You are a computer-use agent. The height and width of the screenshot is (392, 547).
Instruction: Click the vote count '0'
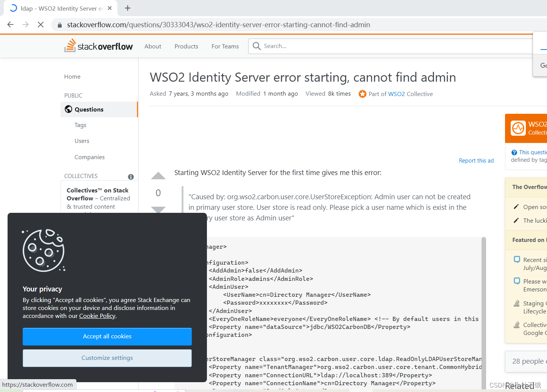point(158,193)
